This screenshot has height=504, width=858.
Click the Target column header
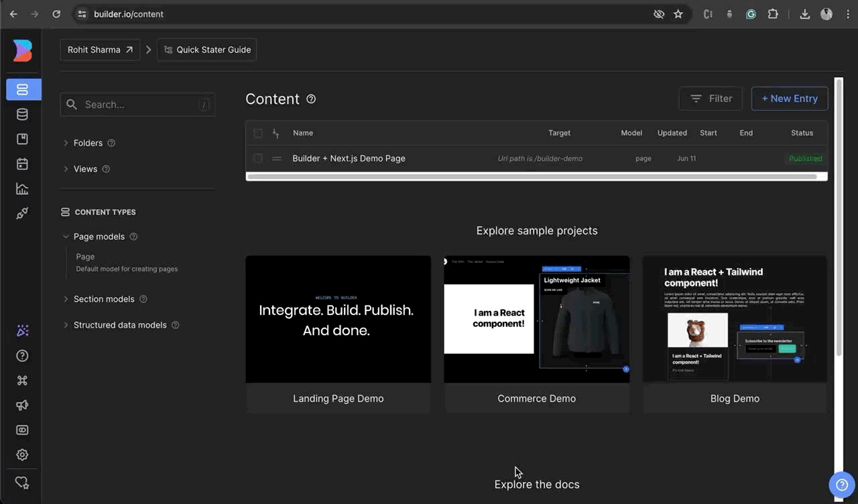click(559, 133)
